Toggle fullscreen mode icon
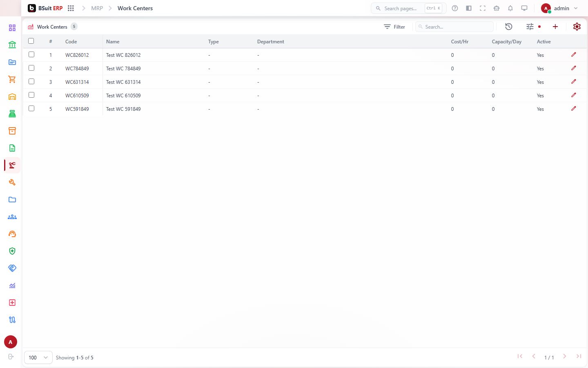 click(483, 8)
